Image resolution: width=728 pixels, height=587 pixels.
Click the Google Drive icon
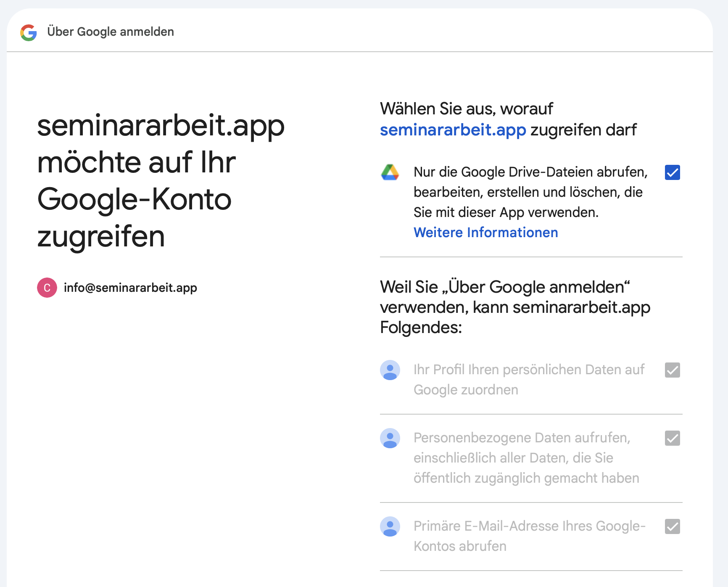point(390,172)
